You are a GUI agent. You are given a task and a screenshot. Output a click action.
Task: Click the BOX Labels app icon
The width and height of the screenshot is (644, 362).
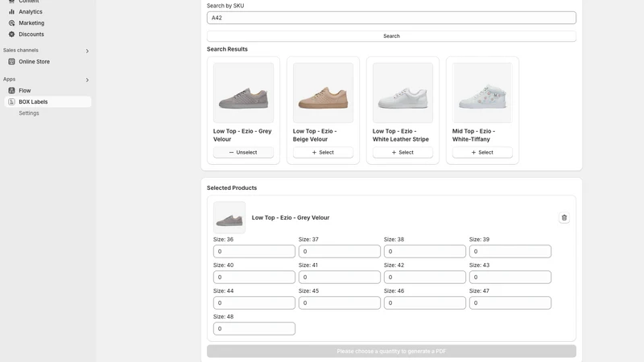(11, 102)
